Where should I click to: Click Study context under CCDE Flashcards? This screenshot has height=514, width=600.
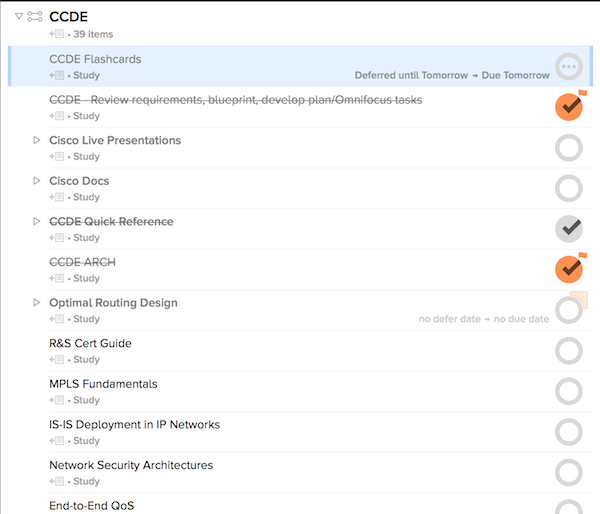click(x=86, y=75)
